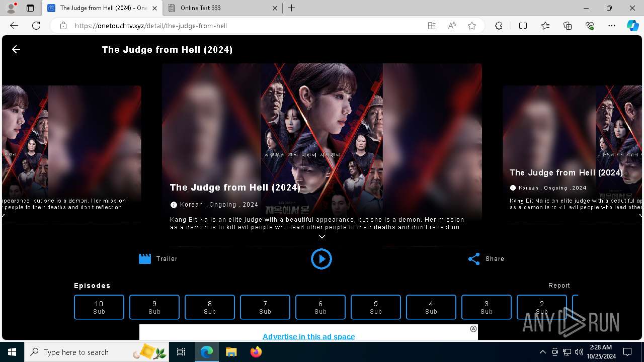This screenshot has width=644, height=362.
Task: Open the Copilot icon
Action: [632, 26]
